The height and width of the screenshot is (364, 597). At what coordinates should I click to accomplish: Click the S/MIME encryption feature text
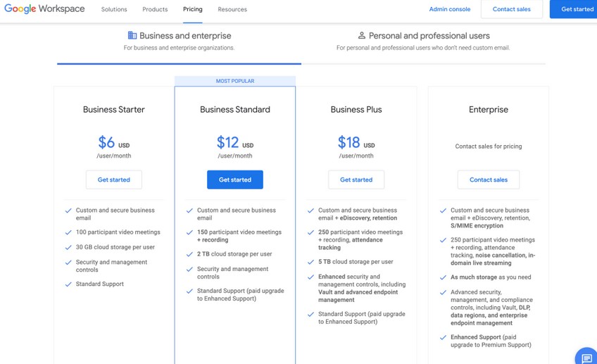[x=477, y=226]
